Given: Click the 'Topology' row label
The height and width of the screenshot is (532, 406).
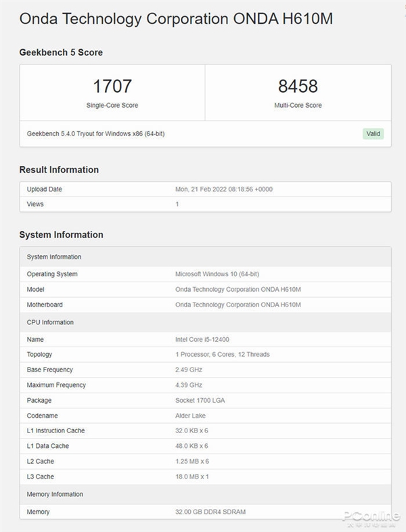Looking at the screenshot, I should coord(39,354).
